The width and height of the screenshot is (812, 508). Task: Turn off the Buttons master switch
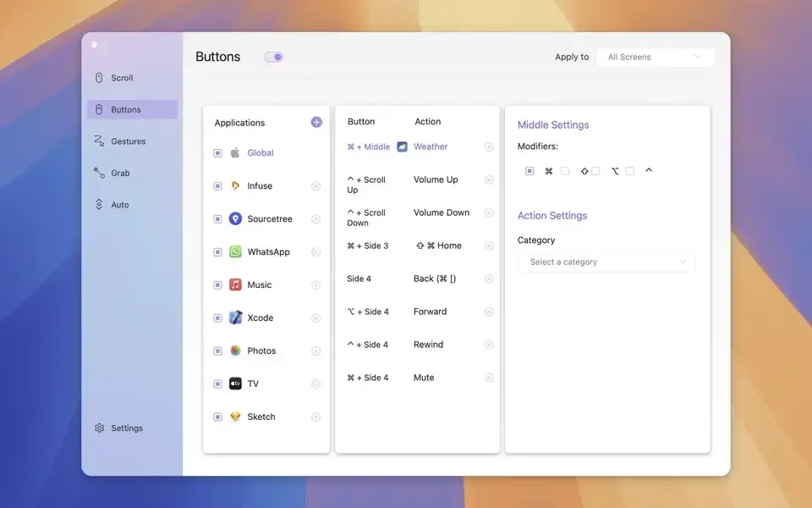273,57
